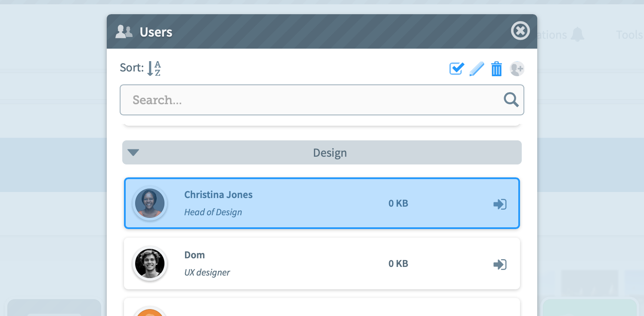Click the orange avatar of the third user
Screen dimensions: 644x316
pos(150,312)
